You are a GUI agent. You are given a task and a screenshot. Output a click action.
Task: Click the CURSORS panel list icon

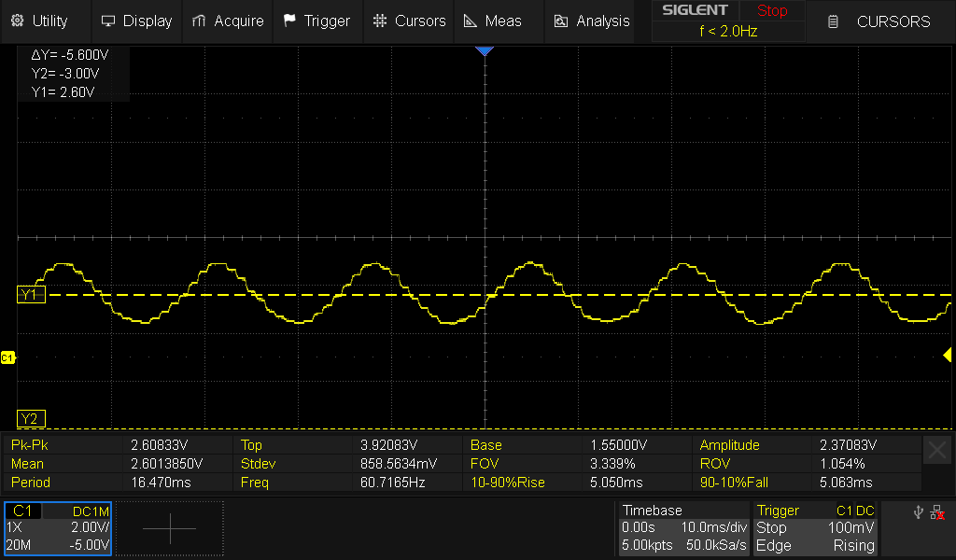click(833, 22)
